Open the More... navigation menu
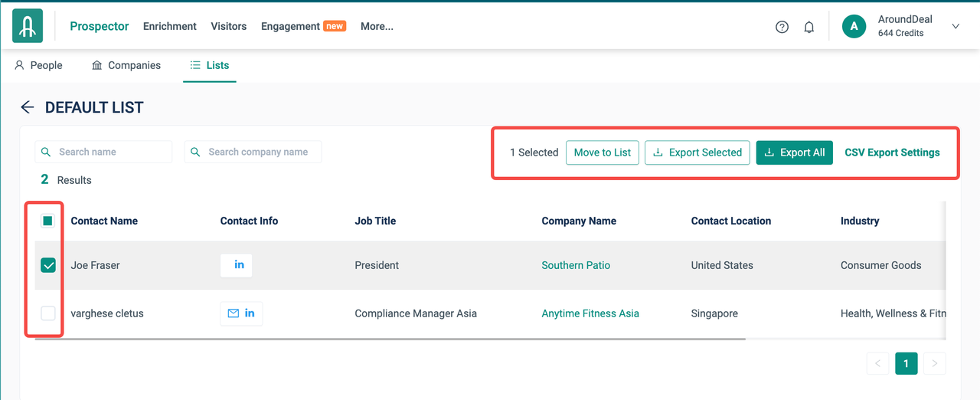The image size is (980, 400). pos(377,26)
